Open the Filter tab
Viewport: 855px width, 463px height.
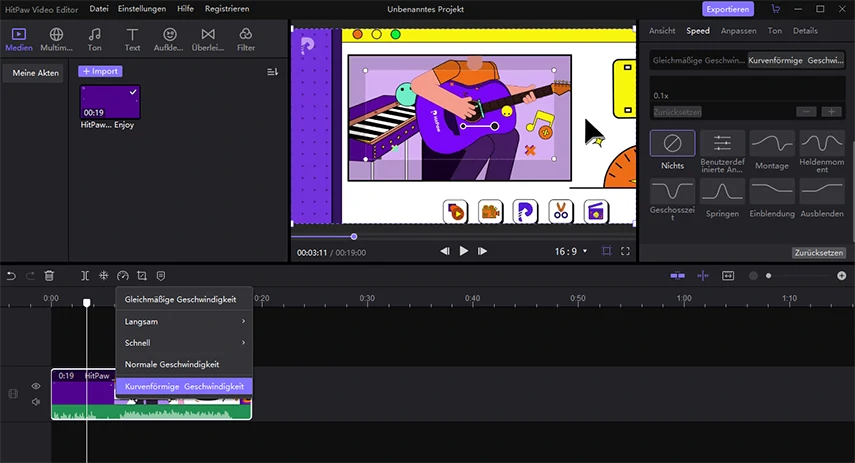click(246, 40)
